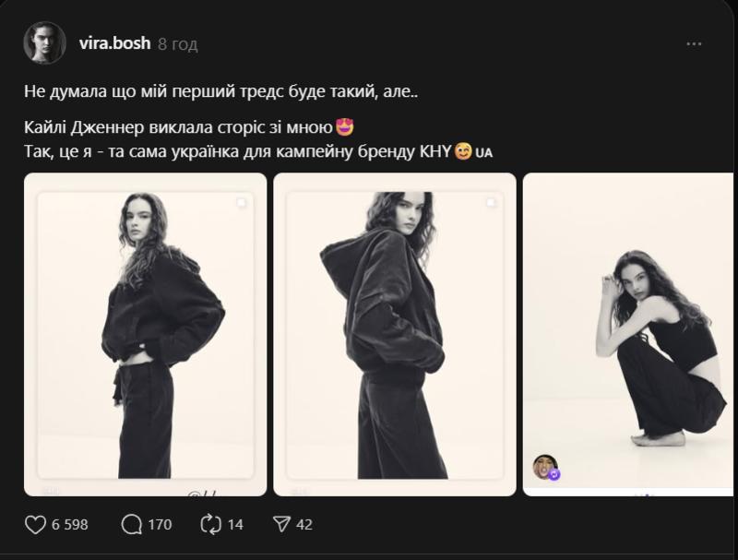Image resolution: width=738 pixels, height=560 pixels.
Task: Share the post via paper plane icon
Action: tap(282, 524)
